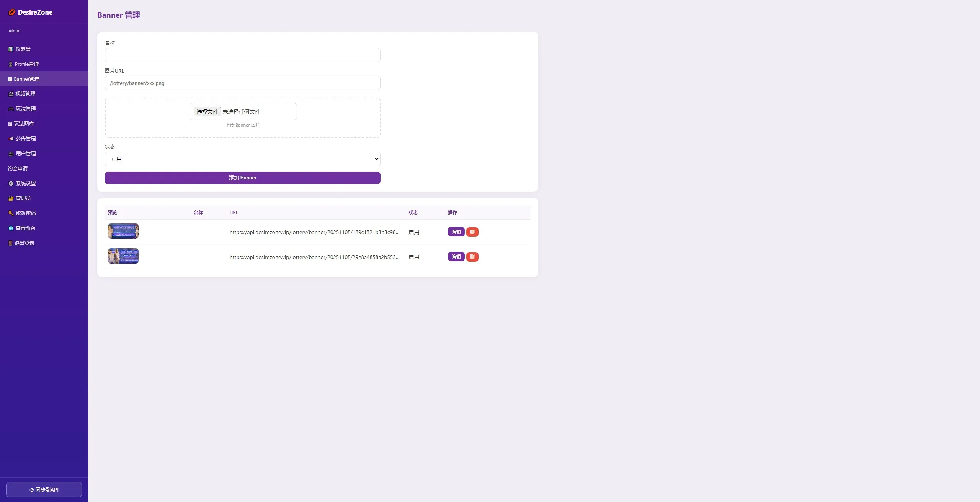This screenshot has height=502, width=980.
Task: Click the 名称 column header in table
Action: (198, 212)
